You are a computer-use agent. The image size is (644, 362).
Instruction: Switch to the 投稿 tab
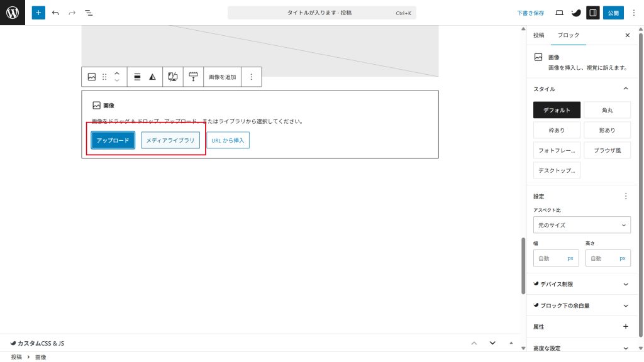(x=539, y=35)
